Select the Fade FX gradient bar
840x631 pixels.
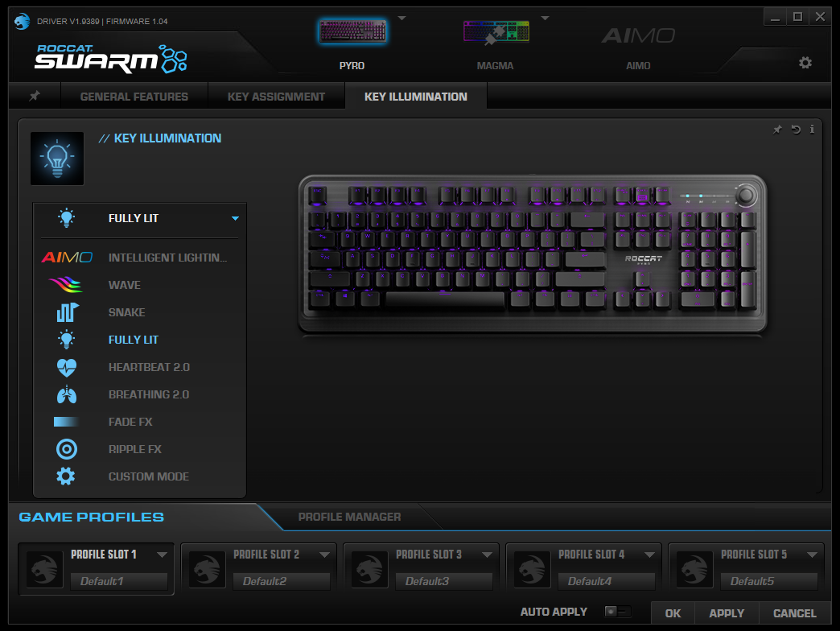point(66,422)
